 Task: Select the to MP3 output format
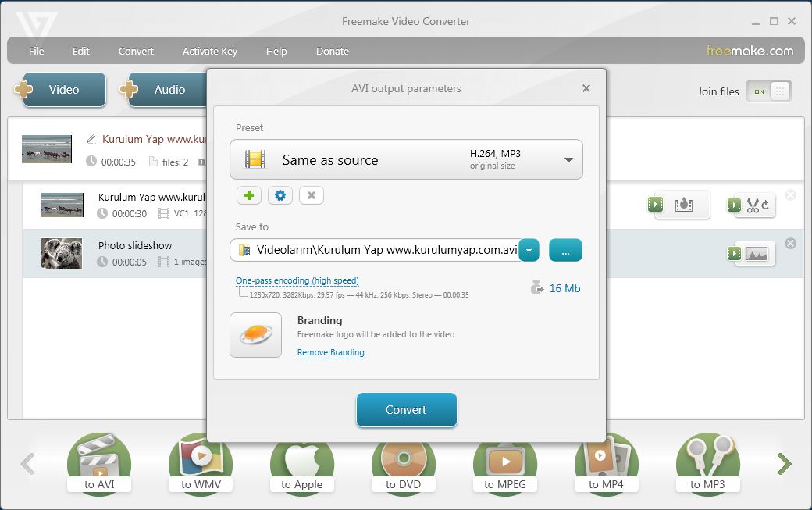[x=708, y=465]
